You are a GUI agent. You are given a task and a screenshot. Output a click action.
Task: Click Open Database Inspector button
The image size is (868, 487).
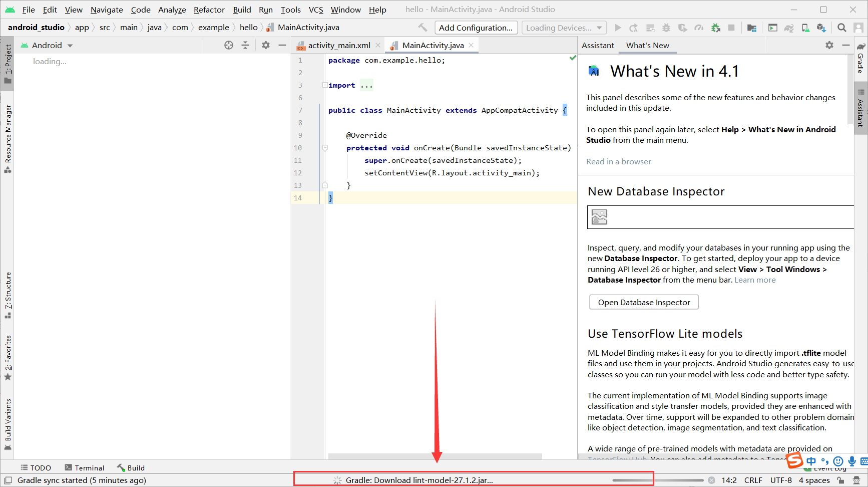(644, 302)
